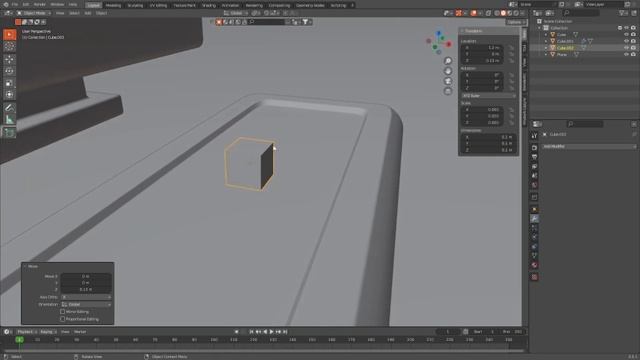Image resolution: width=640 pixels, height=360 pixels.
Task: Switch perspective/orthographic grid icon
Action: [448, 91]
